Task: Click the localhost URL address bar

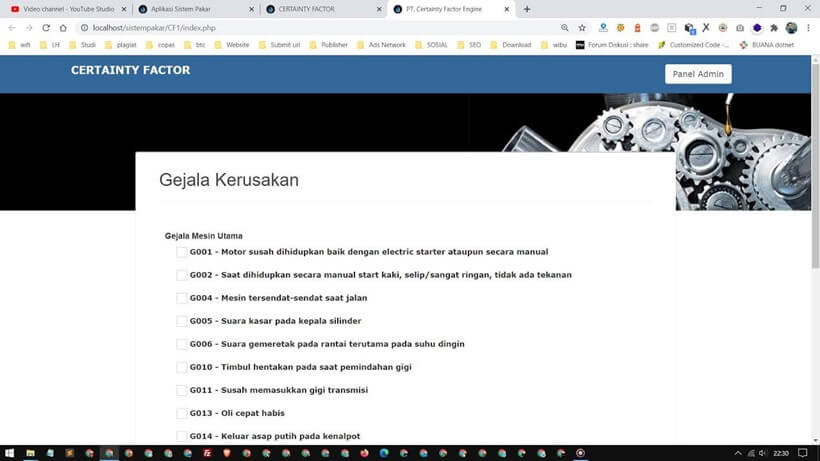Action: (x=300, y=28)
